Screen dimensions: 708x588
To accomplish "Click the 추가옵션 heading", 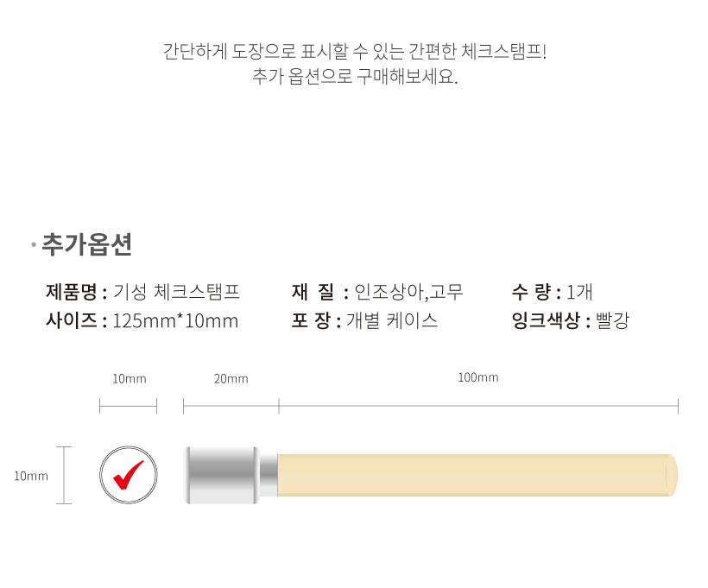I will tap(86, 244).
